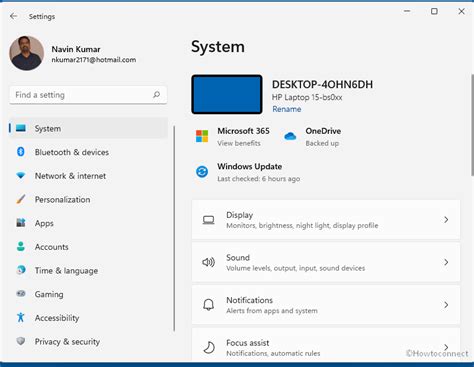Open Notifications chevron arrow
The image size is (474, 367).
446,305
